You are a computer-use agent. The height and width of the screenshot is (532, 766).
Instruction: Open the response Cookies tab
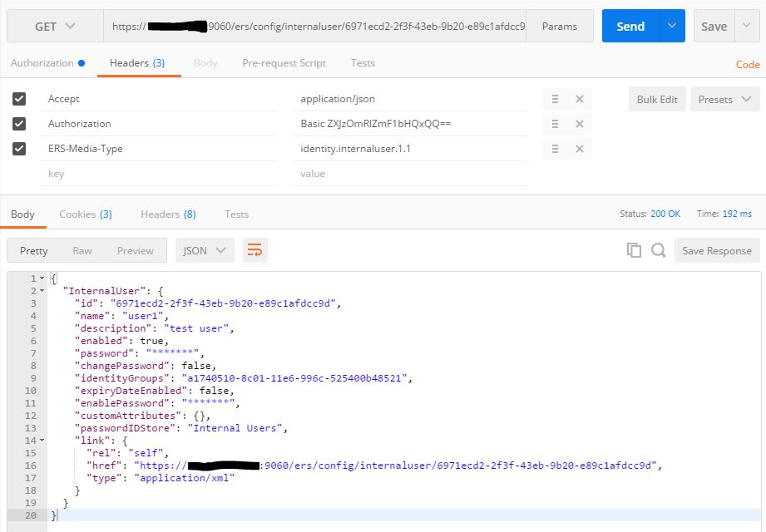point(85,214)
